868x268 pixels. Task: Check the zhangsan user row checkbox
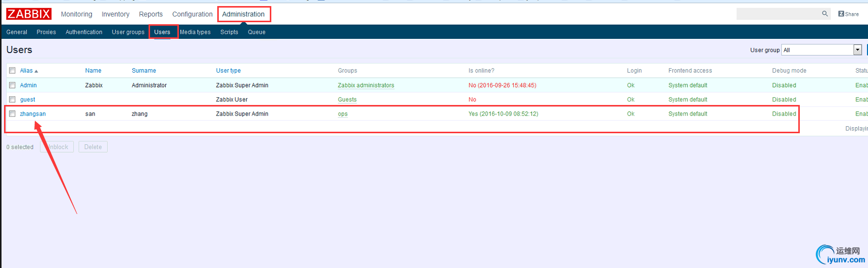coord(12,114)
